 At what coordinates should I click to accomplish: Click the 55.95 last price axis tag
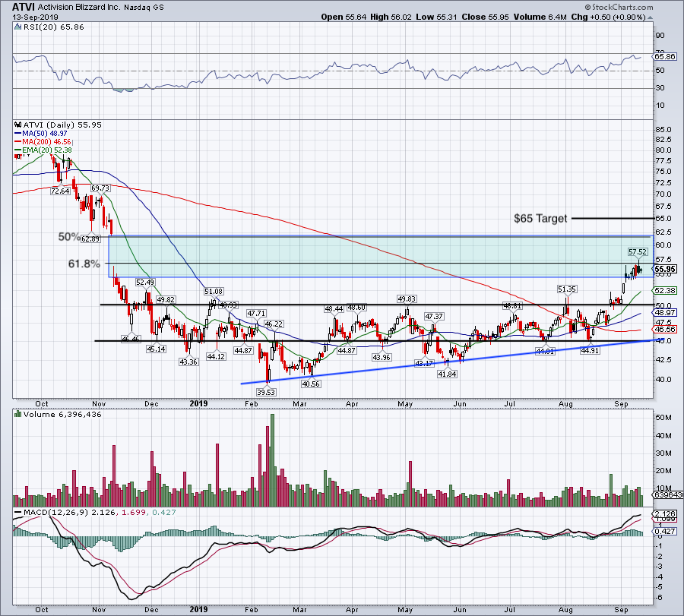pos(665,269)
